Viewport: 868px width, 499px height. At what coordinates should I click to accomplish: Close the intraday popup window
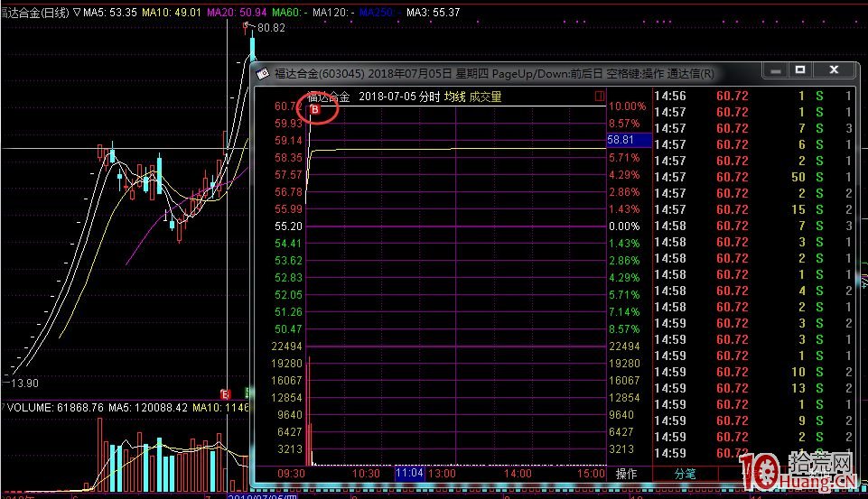coord(834,69)
